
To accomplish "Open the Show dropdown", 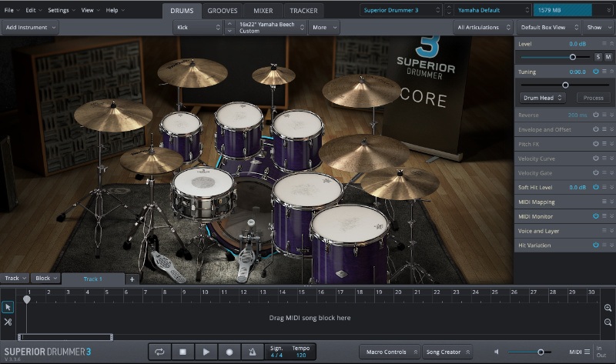I will click(599, 28).
